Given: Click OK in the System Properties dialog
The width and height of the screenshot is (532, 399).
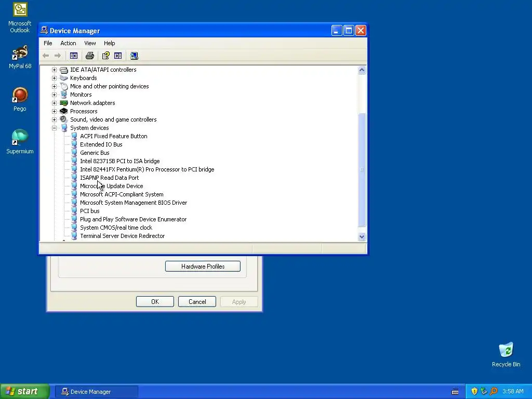Looking at the screenshot, I should click(155, 302).
